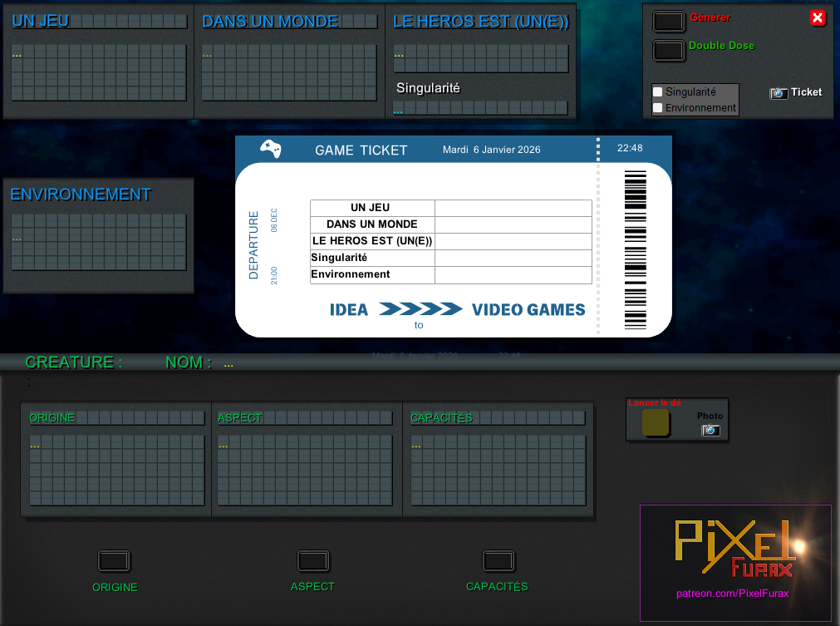840x626 pixels.
Task: Click the Ticket camera icon
Action: pyautogui.click(x=779, y=93)
